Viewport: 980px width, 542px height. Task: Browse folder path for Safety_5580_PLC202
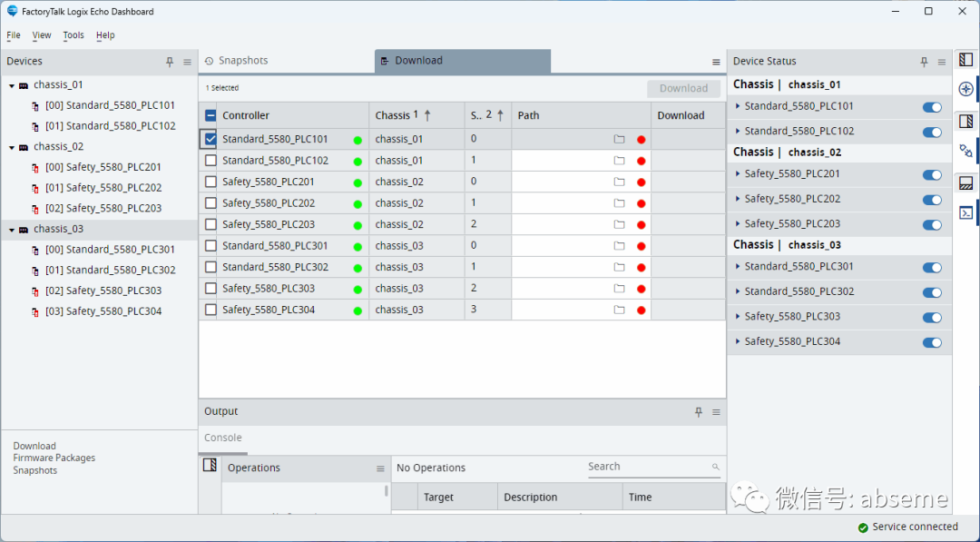click(620, 203)
